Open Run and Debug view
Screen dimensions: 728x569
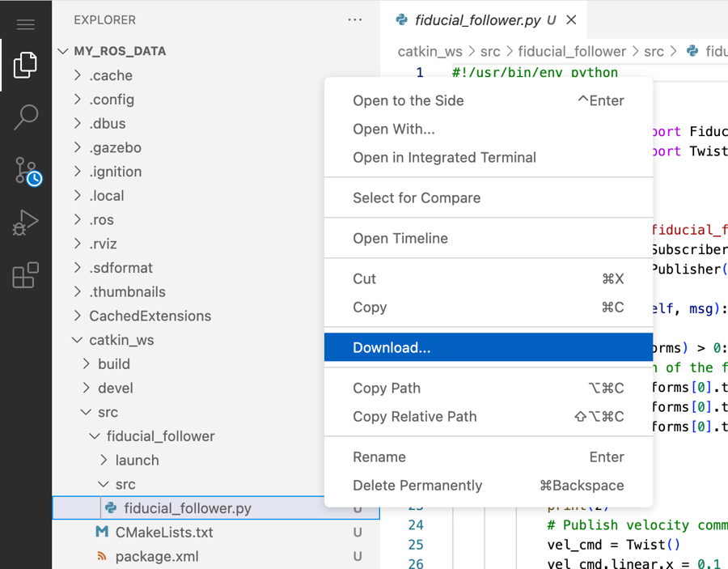coord(26,223)
